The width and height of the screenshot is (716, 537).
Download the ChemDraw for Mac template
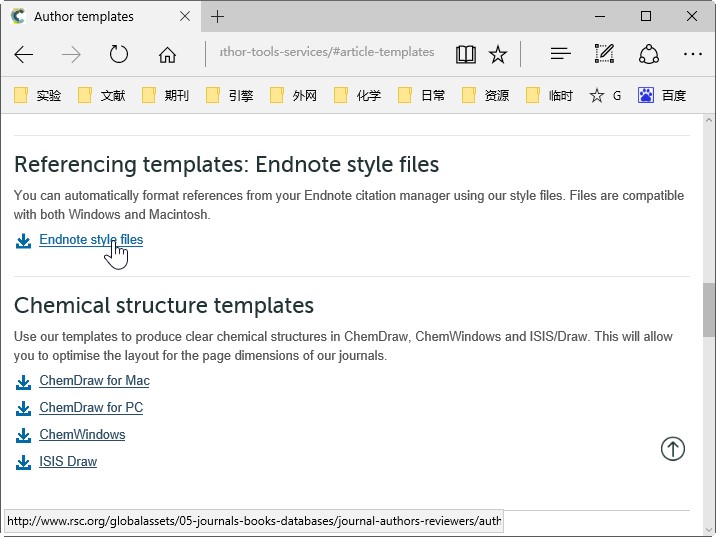point(94,380)
